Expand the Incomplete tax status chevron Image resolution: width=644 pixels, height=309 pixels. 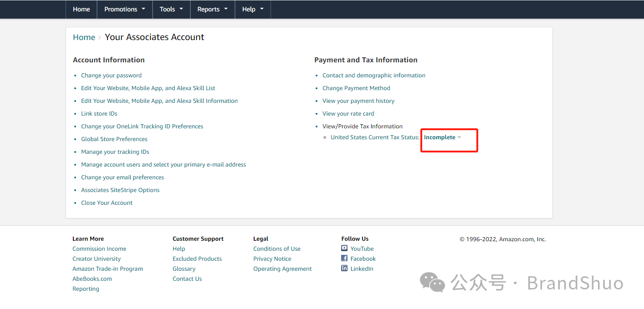pyautogui.click(x=459, y=137)
